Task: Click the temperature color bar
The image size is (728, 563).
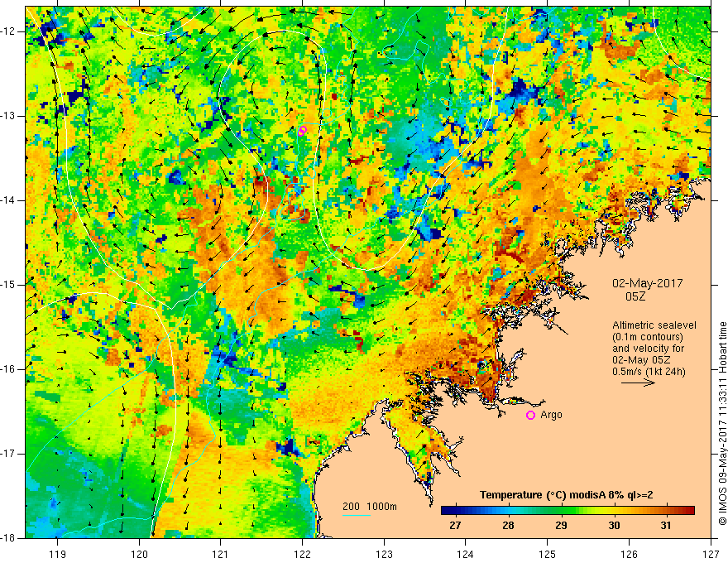Action: 568,511
